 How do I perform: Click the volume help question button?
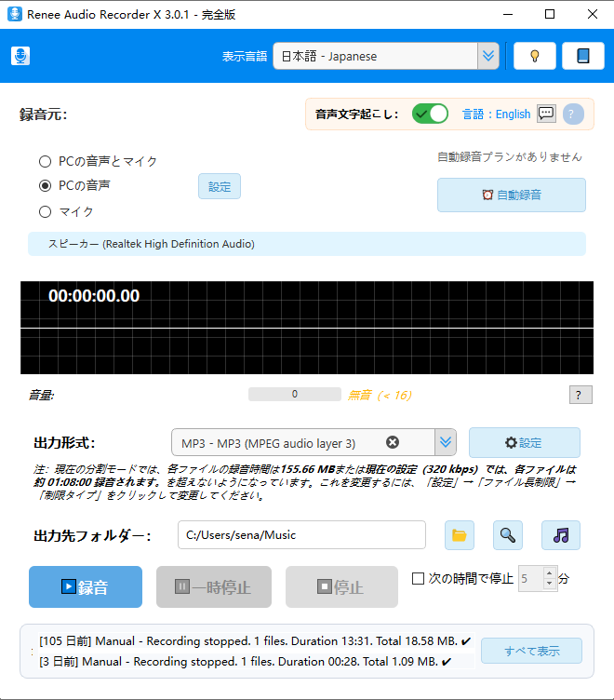click(581, 395)
